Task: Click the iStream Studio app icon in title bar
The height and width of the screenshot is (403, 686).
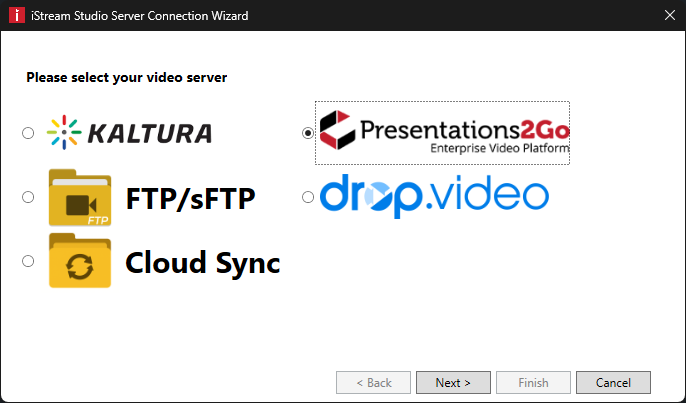Action: 17,15
